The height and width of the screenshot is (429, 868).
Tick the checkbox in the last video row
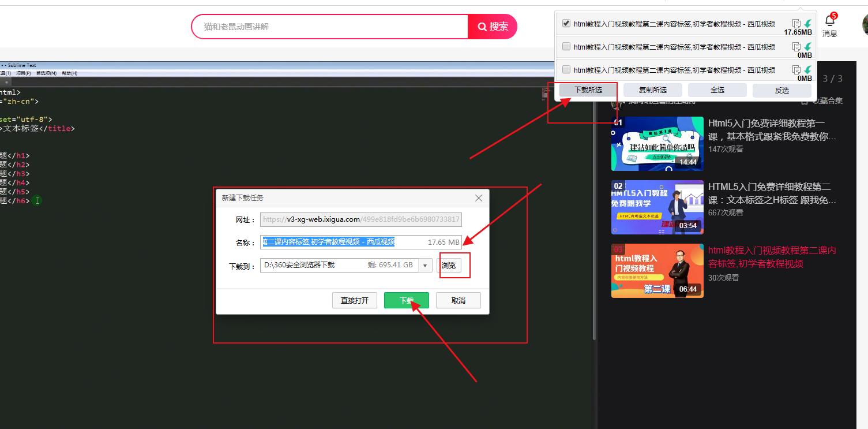pyautogui.click(x=566, y=70)
